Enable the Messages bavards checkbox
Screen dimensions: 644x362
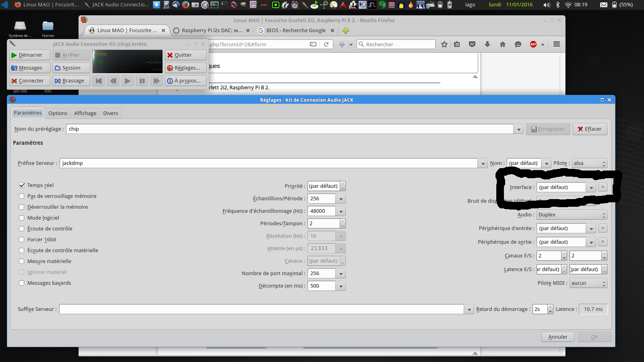tap(22, 283)
